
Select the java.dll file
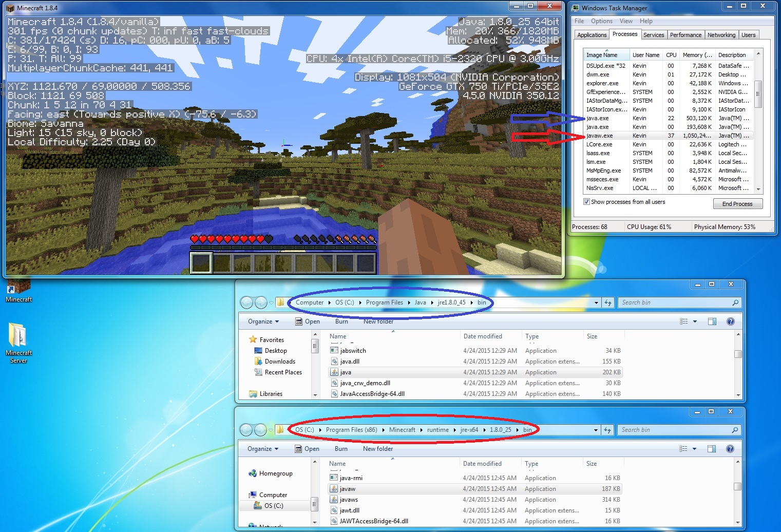(x=475, y=362)
